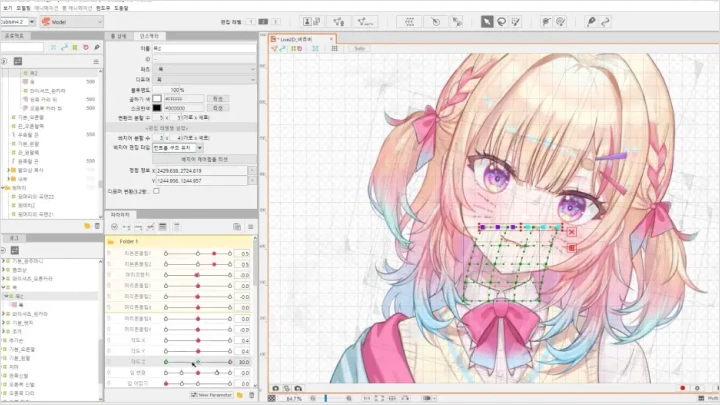The width and height of the screenshot is (720, 405).
Task: Open the bezier edit type dropdown
Action: click(x=201, y=147)
